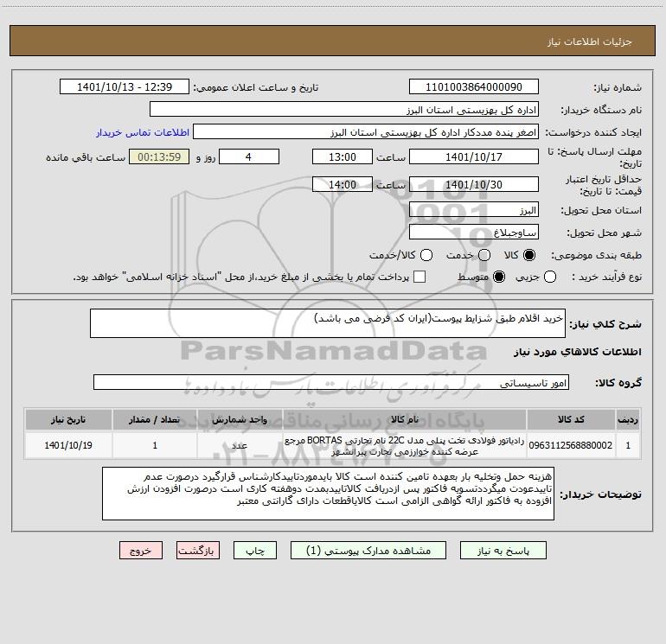666x644 pixels.
Task: Select the کالا/خدمت radio option
Action: pos(426,255)
